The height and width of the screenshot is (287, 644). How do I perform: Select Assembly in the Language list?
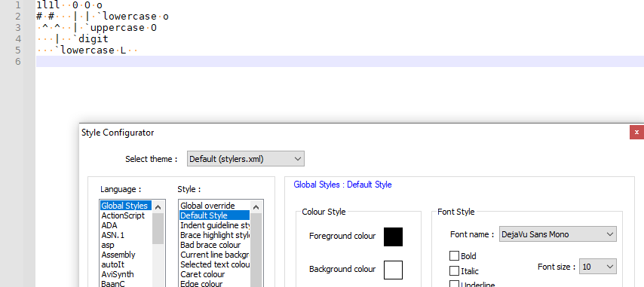[126, 255]
